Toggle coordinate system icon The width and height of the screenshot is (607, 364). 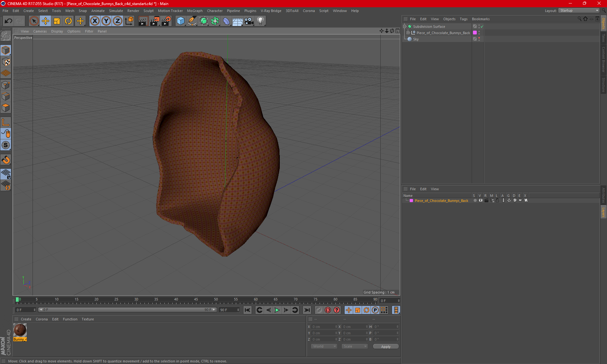[x=129, y=21]
